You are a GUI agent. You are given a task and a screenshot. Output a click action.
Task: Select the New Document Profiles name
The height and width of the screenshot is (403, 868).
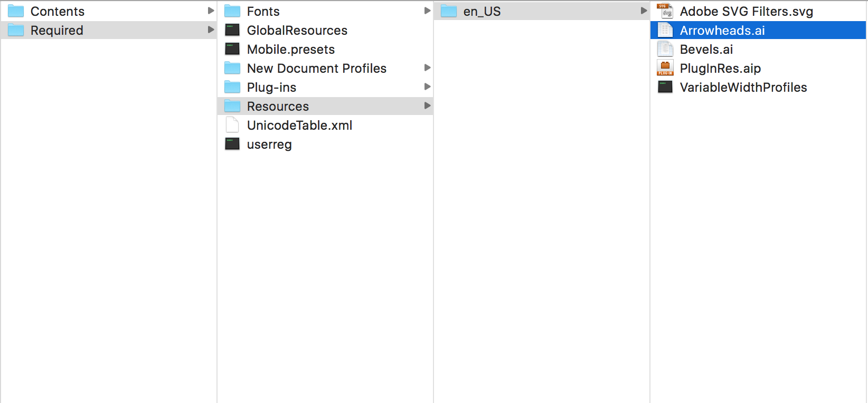[x=317, y=69]
